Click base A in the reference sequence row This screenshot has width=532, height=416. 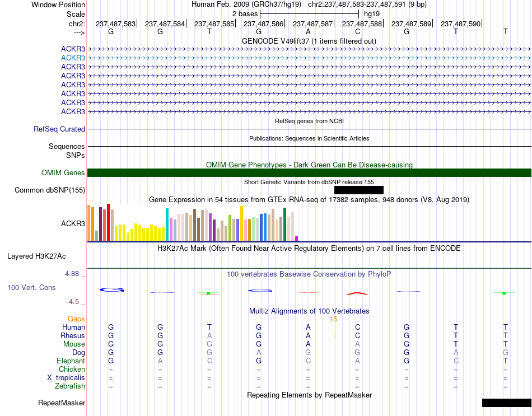[308, 31]
